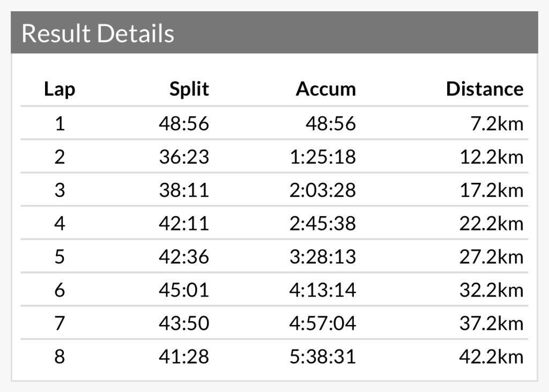Viewport: 549px width, 392px height.
Task: Click lap number 4 in the table
Action: pos(60,224)
